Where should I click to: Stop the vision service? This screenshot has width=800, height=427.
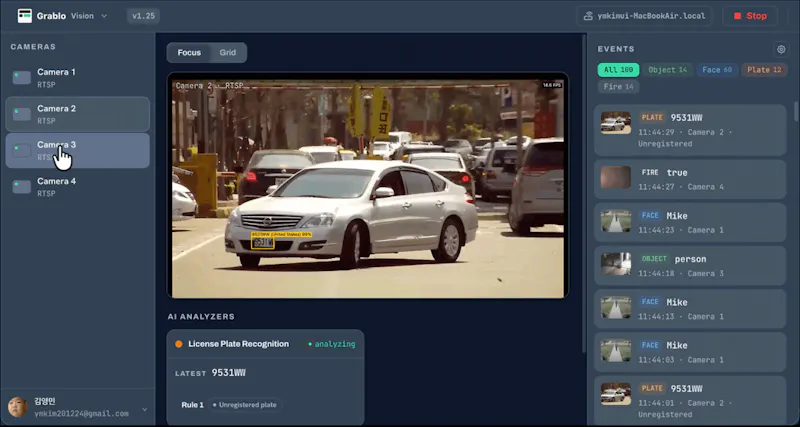(x=750, y=16)
